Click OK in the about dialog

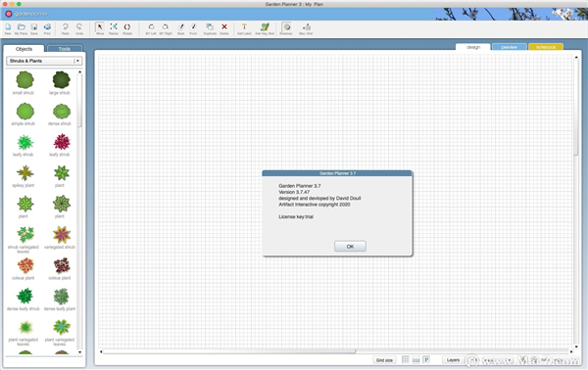coord(350,247)
